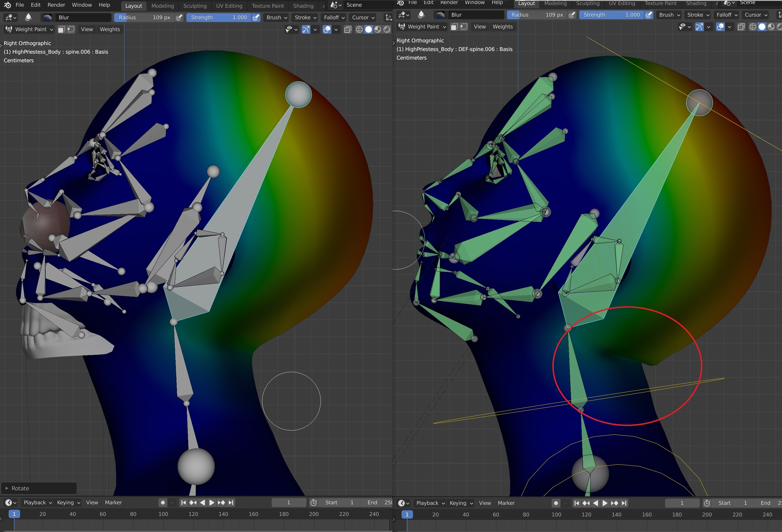The image size is (782, 532).
Task: Play the animation in reverse in the right timeline
Action: pos(596,503)
